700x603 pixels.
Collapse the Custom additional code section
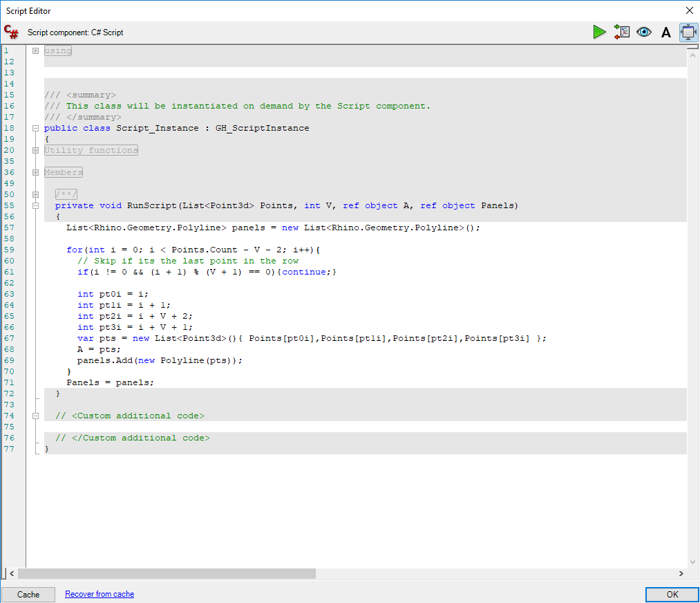point(35,416)
